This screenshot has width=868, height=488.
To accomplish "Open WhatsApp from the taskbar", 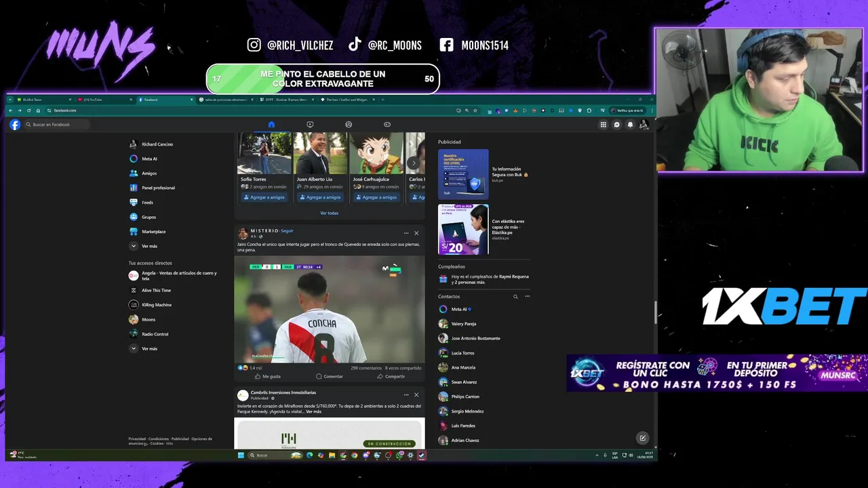I will 399,455.
